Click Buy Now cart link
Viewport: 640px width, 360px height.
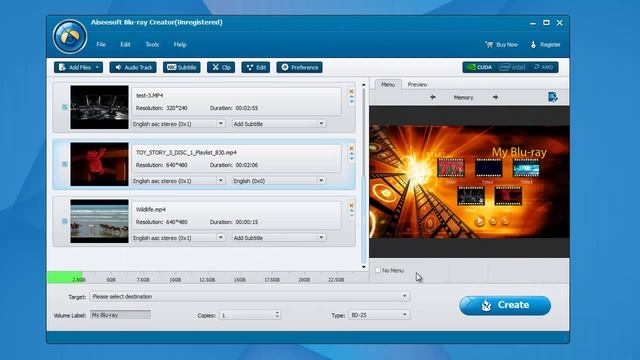502,44
